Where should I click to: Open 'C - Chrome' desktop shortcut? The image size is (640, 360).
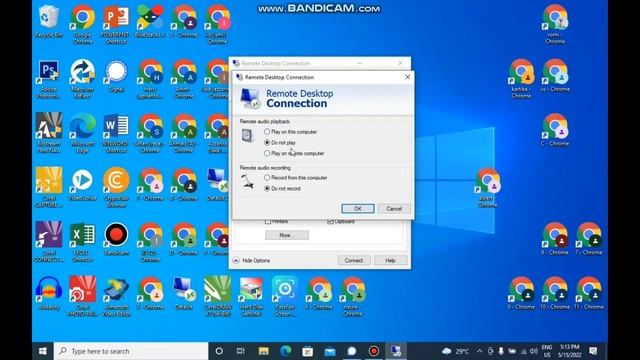pyautogui.click(x=555, y=130)
